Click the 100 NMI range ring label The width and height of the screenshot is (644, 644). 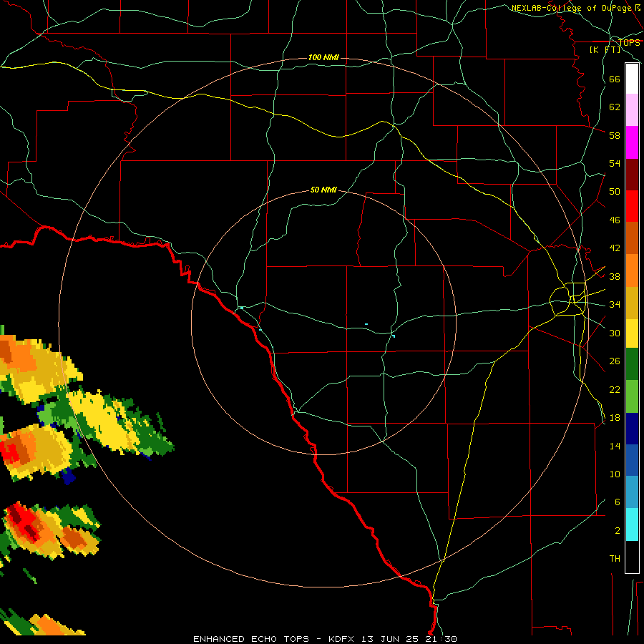323,57
